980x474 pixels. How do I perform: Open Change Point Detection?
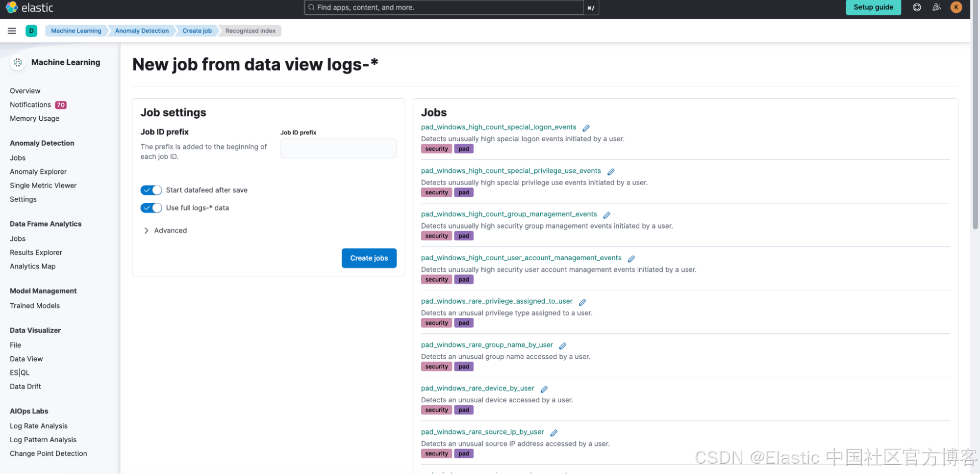click(x=49, y=453)
